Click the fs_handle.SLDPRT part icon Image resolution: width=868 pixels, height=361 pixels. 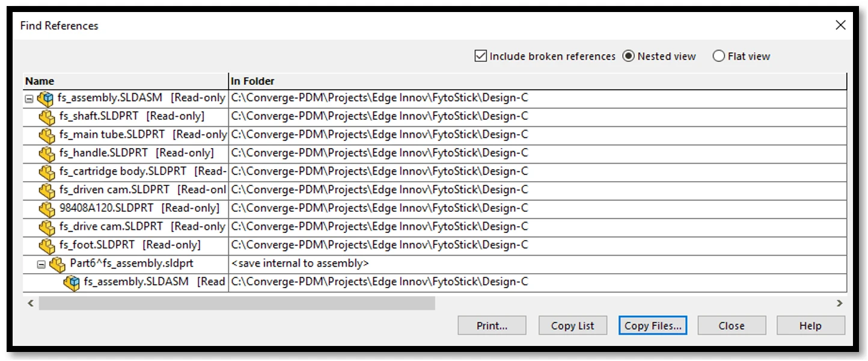47,153
